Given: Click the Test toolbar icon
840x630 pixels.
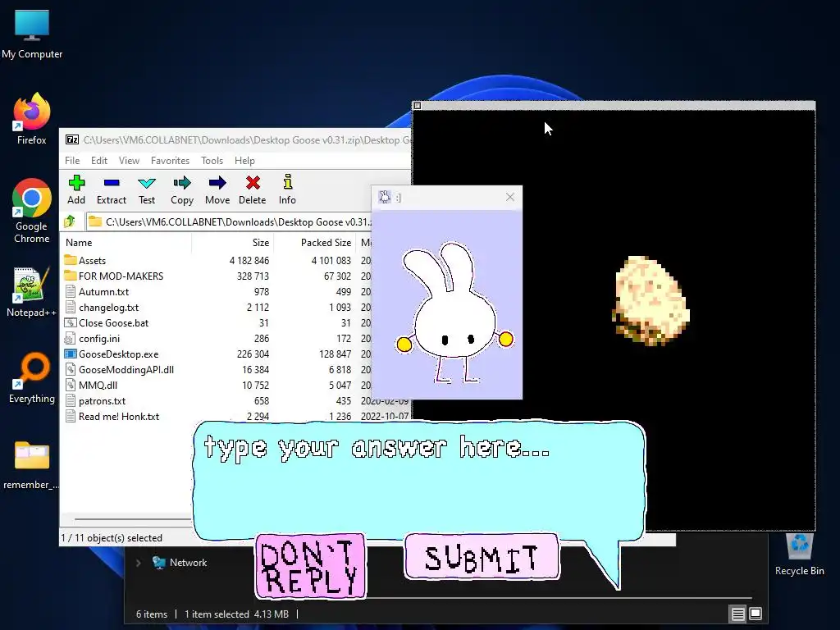Looking at the screenshot, I should pyautogui.click(x=146, y=189).
